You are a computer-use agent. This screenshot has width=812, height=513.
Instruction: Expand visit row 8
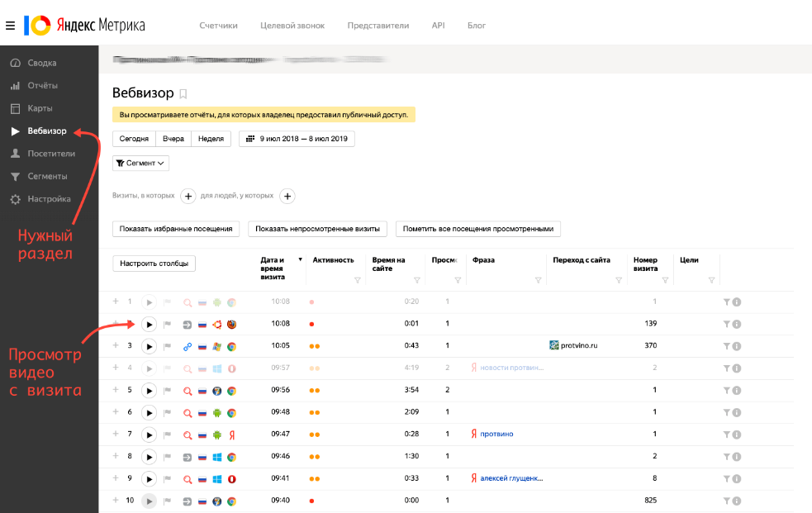tap(116, 456)
